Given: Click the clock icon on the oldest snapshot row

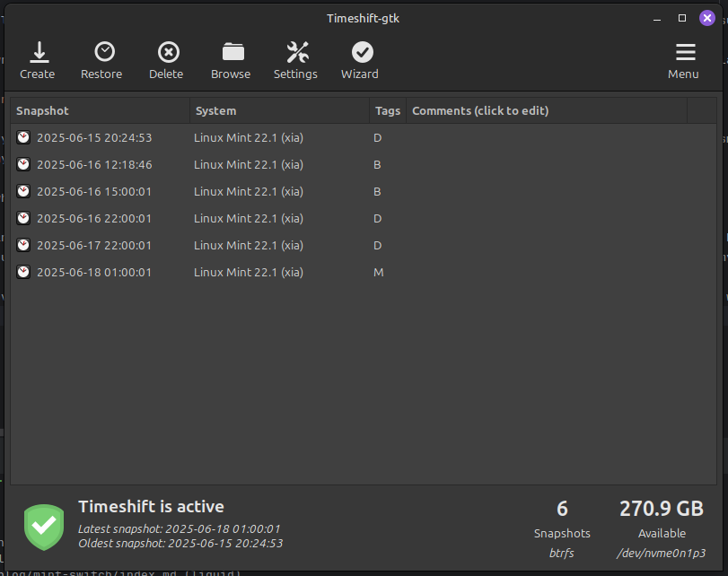Looking at the screenshot, I should coord(22,137).
